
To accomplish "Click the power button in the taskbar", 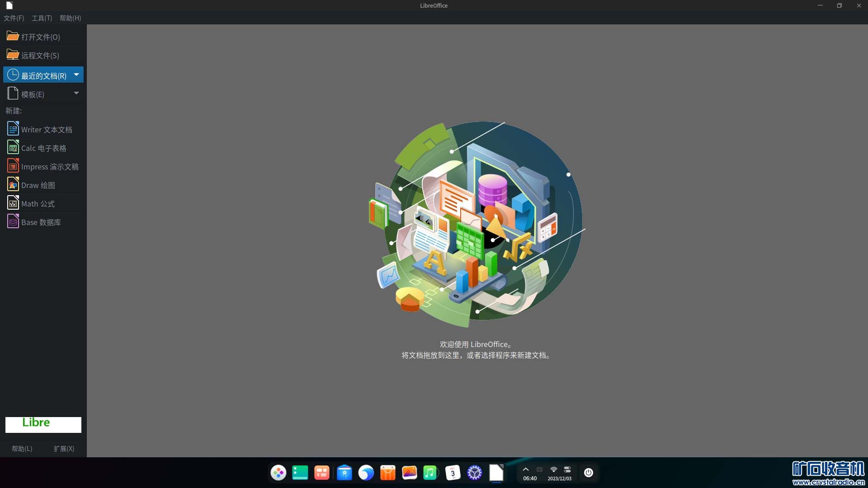I will tap(588, 473).
